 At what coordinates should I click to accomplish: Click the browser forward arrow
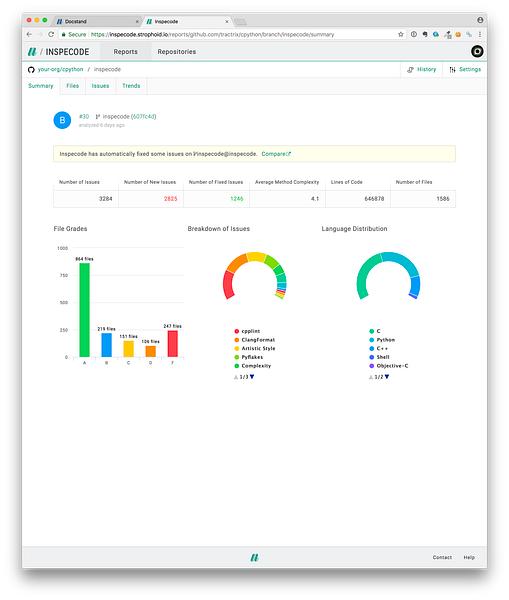[x=40, y=34]
